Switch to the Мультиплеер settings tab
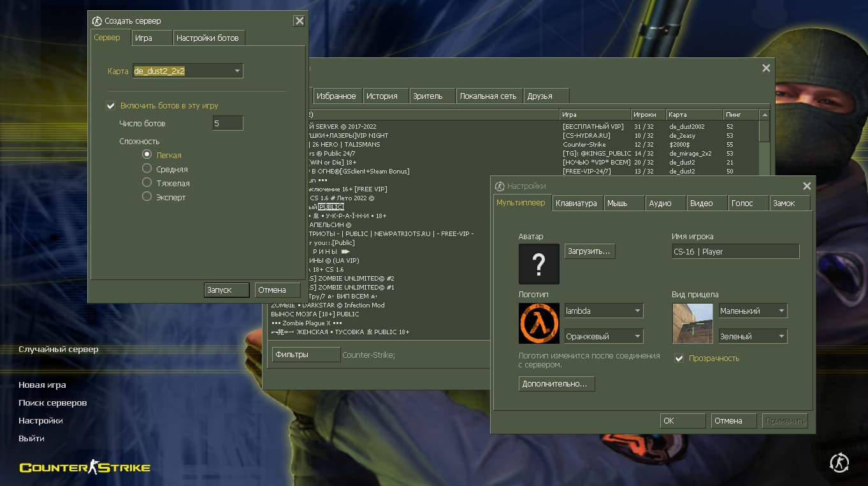868x486 pixels. [x=521, y=203]
